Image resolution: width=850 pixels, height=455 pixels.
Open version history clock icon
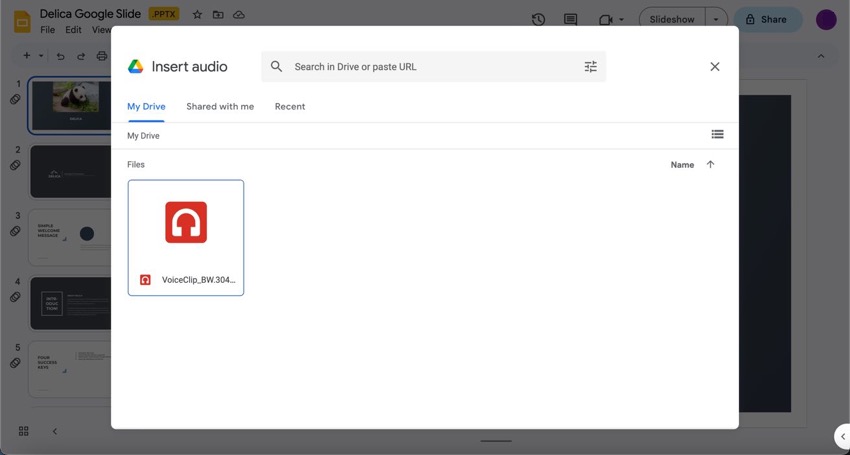point(538,20)
